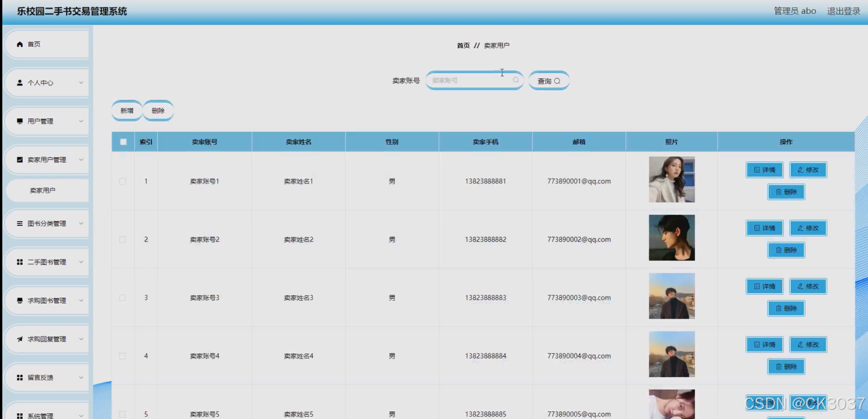Click 删除 for row 卖家账号3

[x=786, y=308]
